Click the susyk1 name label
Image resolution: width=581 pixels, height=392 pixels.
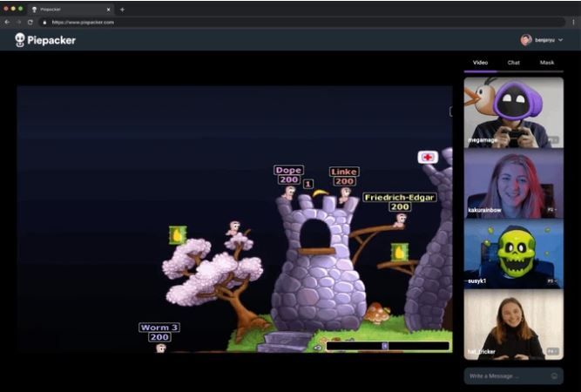tap(476, 280)
